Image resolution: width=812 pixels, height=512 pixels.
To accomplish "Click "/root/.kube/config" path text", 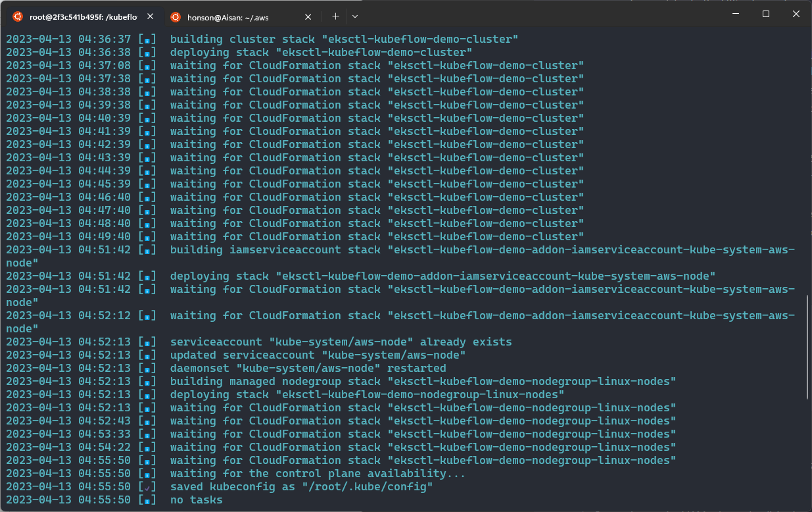I will (367, 487).
